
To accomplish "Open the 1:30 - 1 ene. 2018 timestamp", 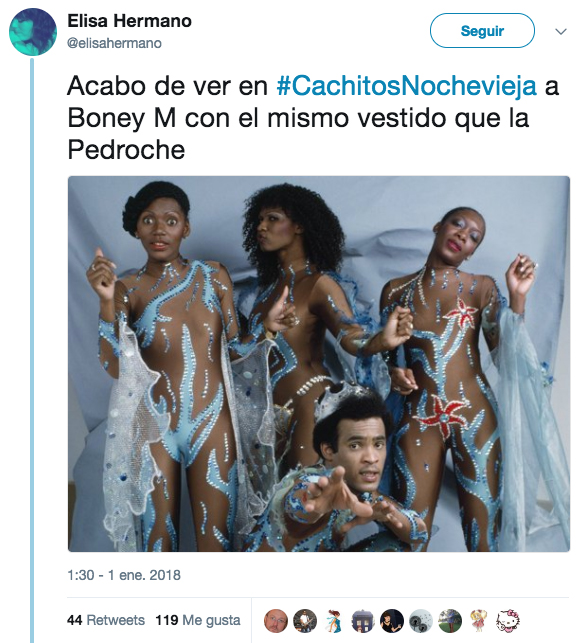I will (x=124, y=575).
